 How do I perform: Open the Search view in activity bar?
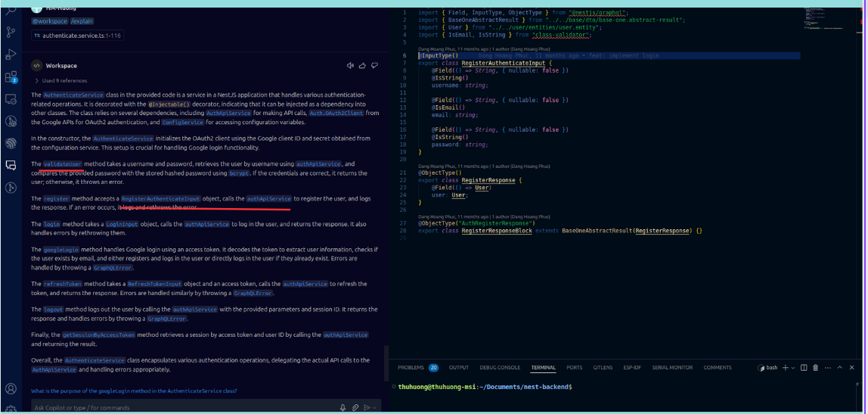click(11, 10)
